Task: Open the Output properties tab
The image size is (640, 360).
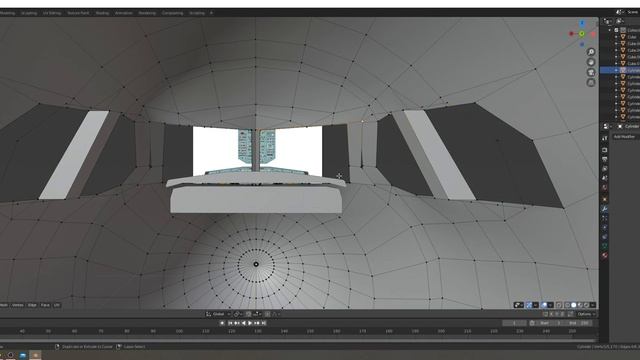Action: click(604, 159)
